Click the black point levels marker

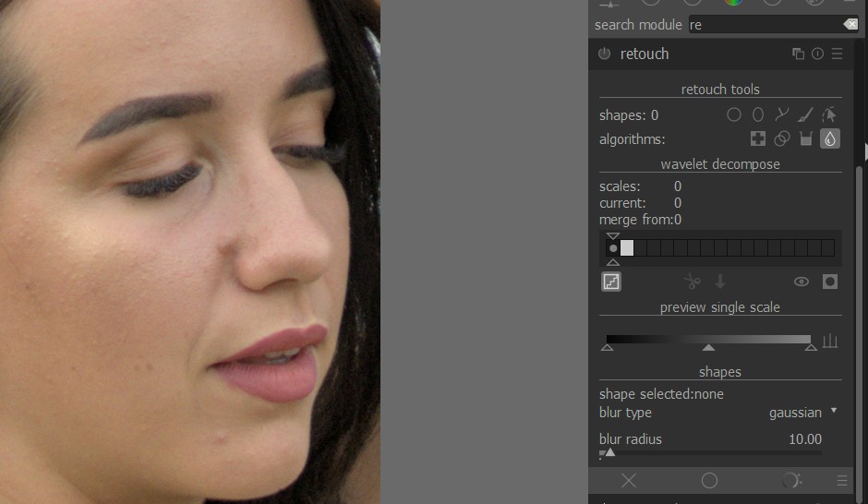[607, 347]
